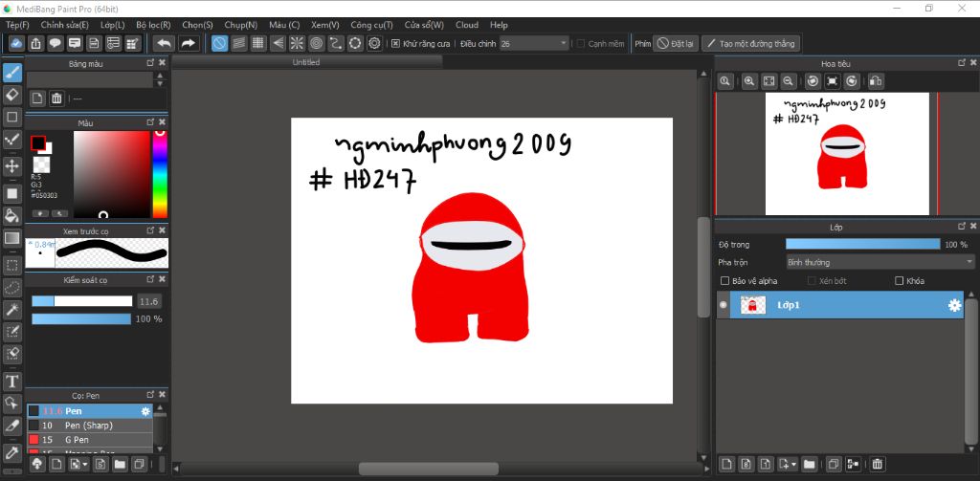980x481 pixels.
Task: Toggle Khóa checkbox in layer panel
Action: pyautogui.click(x=900, y=281)
